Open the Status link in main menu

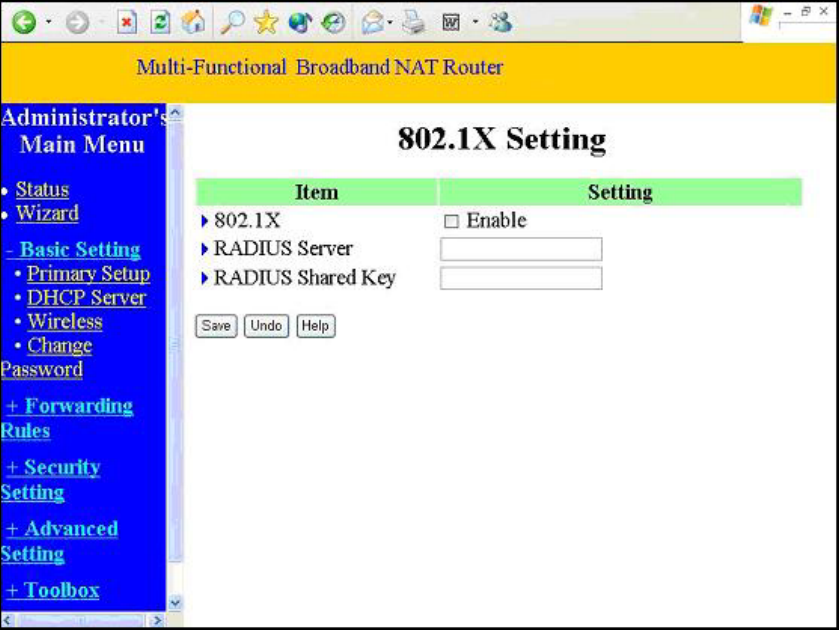pyautogui.click(x=42, y=189)
